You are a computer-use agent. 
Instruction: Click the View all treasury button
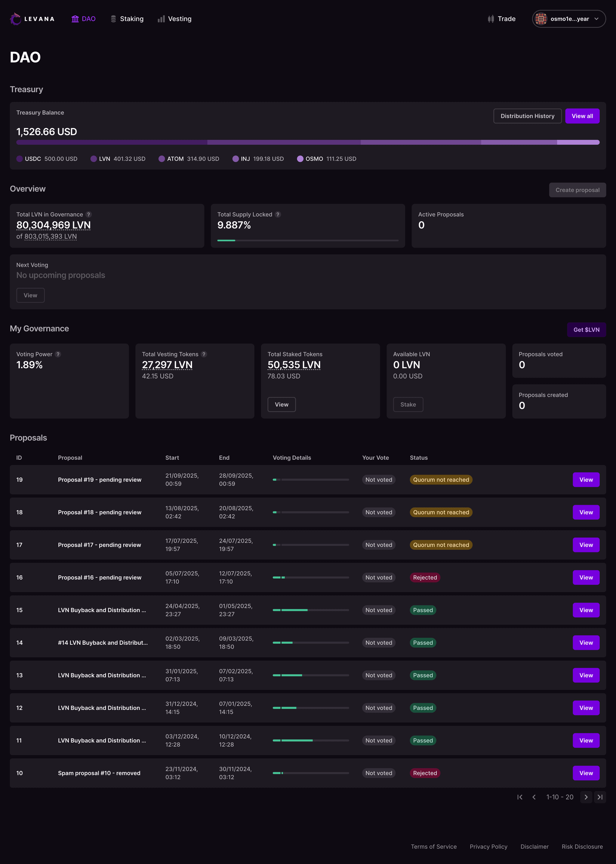[582, 116]
